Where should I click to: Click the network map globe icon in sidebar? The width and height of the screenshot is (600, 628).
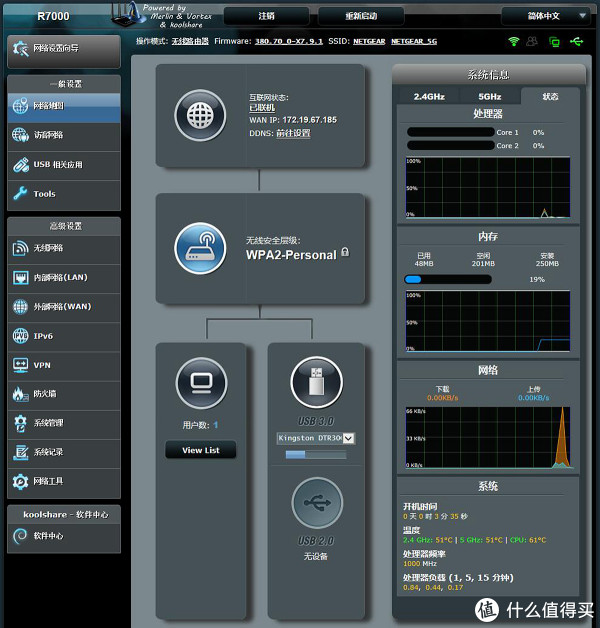pos(20,106)
